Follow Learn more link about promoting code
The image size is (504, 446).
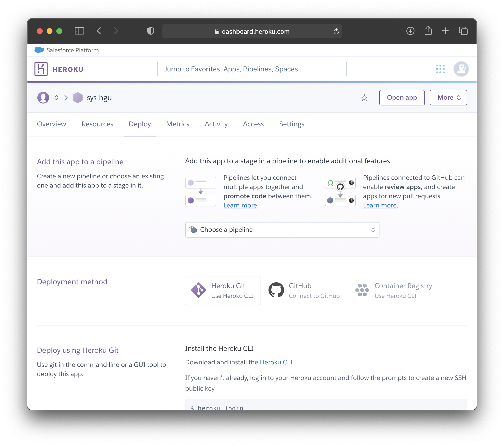(x=240, y=206)
